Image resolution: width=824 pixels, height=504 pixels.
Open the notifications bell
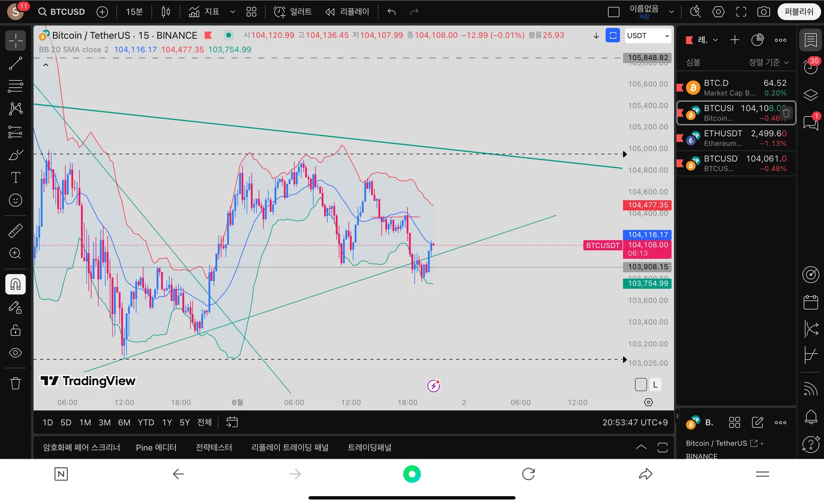click(x=811, y=417)
